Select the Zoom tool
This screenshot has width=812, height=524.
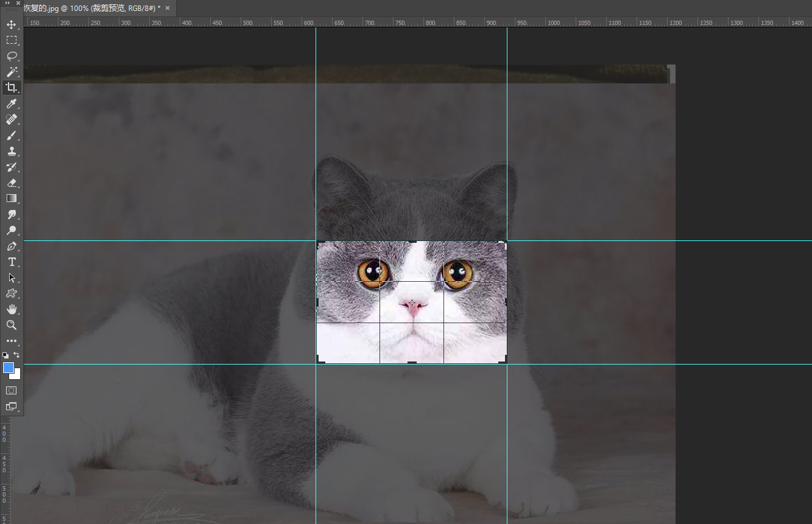click(11, 325)
